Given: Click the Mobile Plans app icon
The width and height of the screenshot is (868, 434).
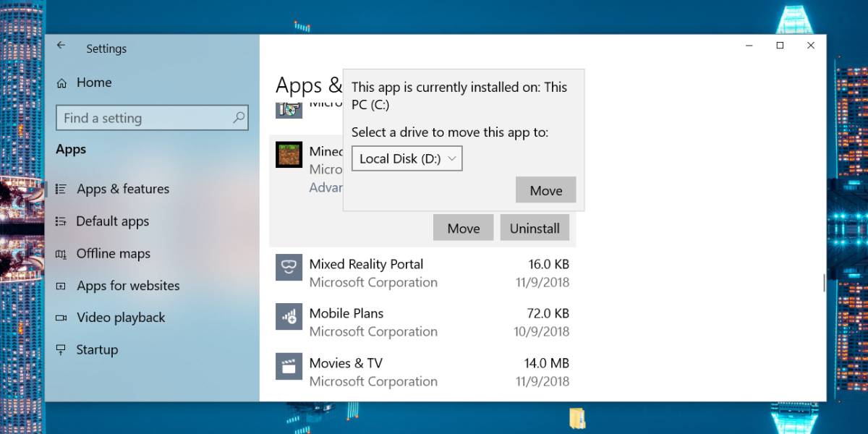Looking at the screenshot, I should pyautogui.click(x=289, y=316).
